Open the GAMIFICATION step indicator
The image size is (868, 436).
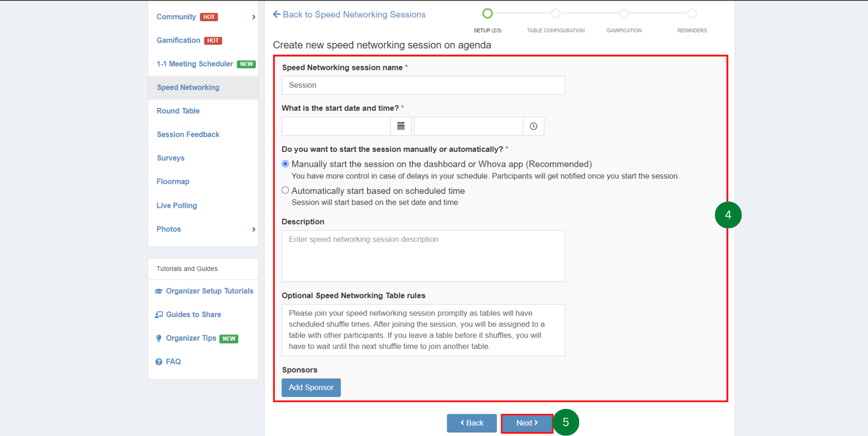tap(624, 14)
